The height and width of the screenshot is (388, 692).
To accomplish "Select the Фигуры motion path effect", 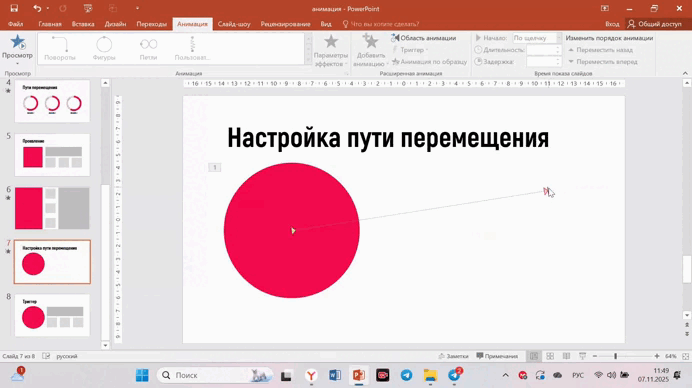I will click(104, 49).
